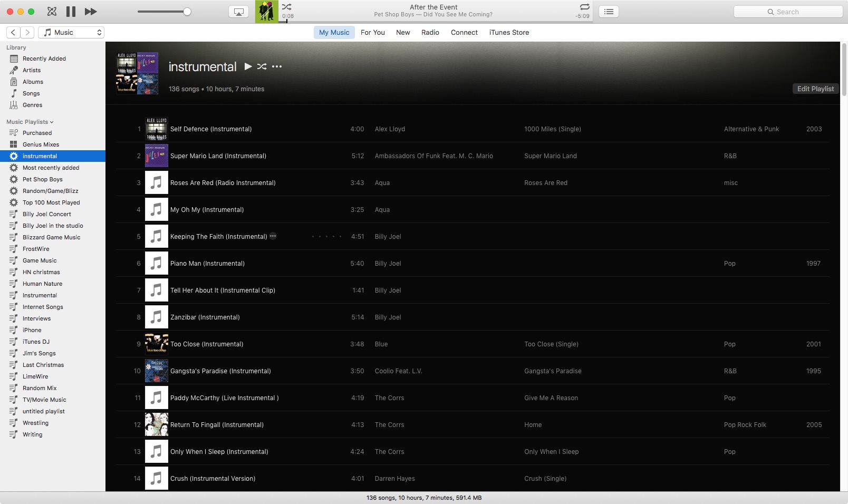848x504 pixels.
Task: Click the album 1000 Miles (Single)
Action: click(x=553, y=129)
